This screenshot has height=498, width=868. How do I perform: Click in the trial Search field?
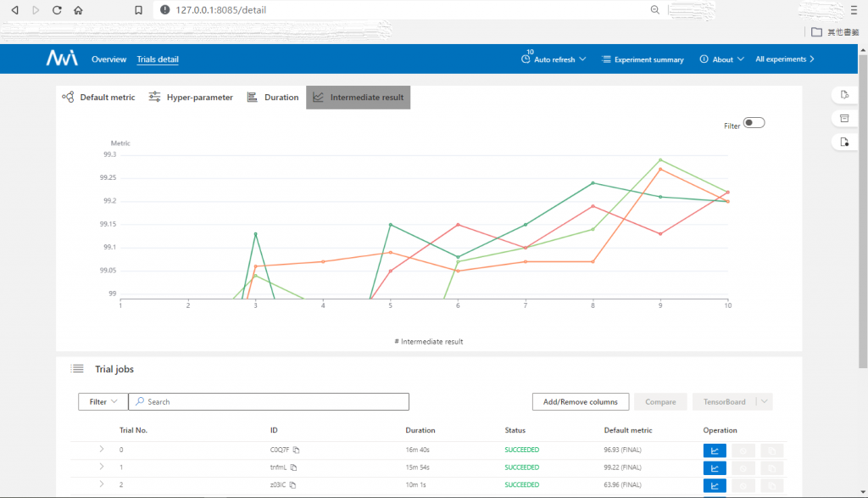[x=269, y=401]
